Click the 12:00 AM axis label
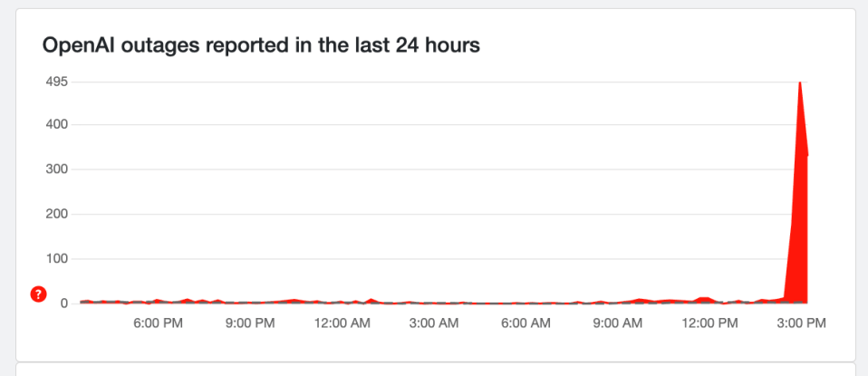The width and height of the screenshot is (868, 376). click(x=342, y=323)
